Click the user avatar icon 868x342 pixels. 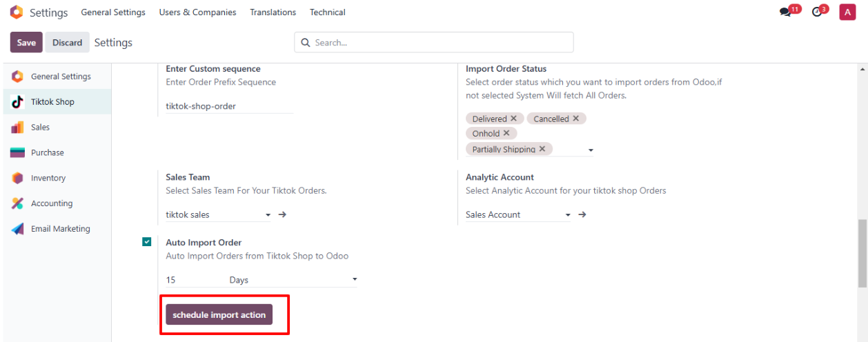pyautogui.click(x=847, y=12)
